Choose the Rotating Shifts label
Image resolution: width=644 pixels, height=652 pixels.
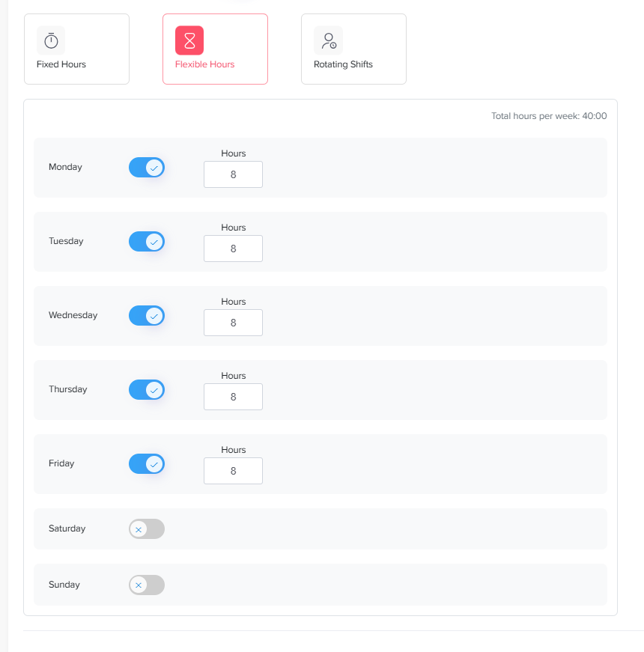click(x=343, y=64)
